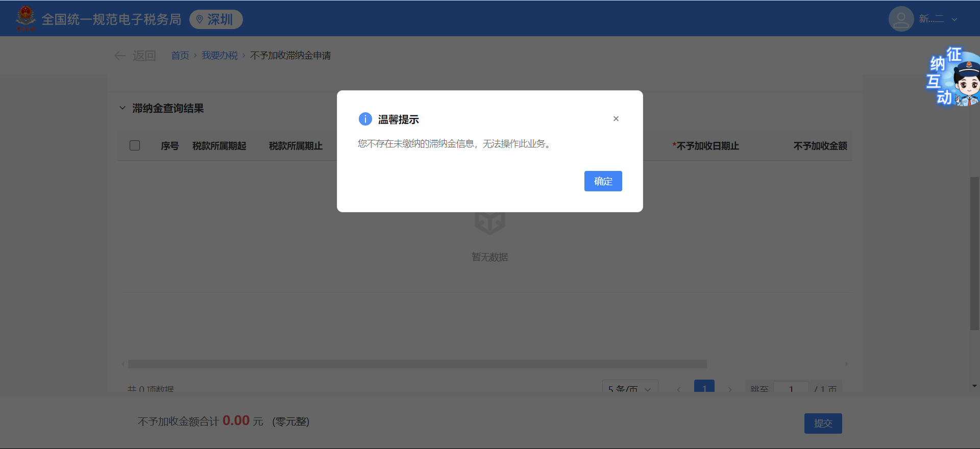Click the 不予加收日期止 column header
The image size is (980, 449).
[x=706, y=146]
